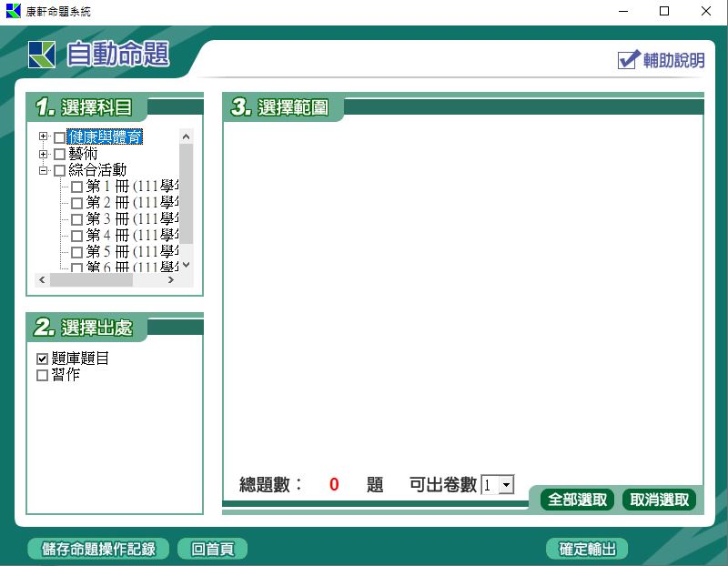Check the 綜合活動 subject checkbox
Viewport: 728px width, 566px height.
coord(60,170)
